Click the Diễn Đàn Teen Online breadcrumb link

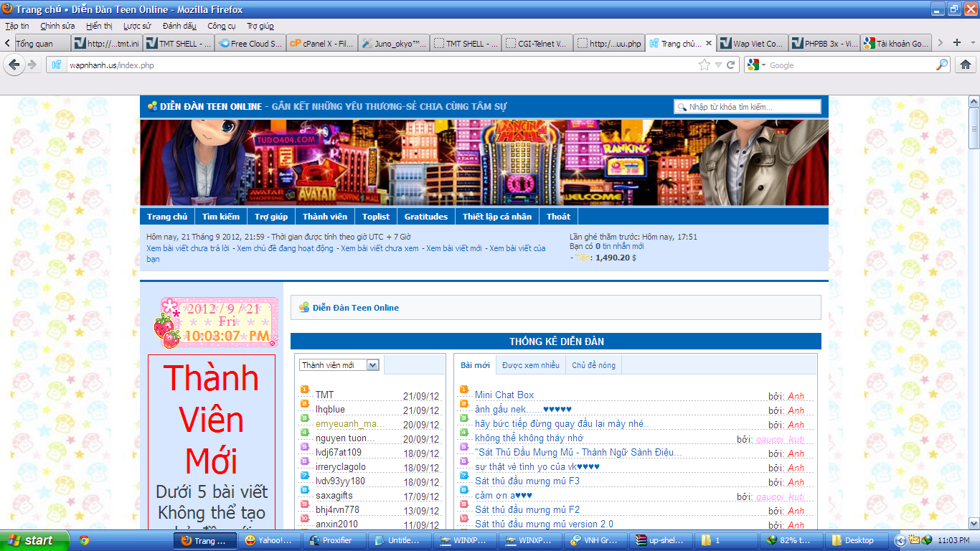pyautogui.click(x=356, y=308)
